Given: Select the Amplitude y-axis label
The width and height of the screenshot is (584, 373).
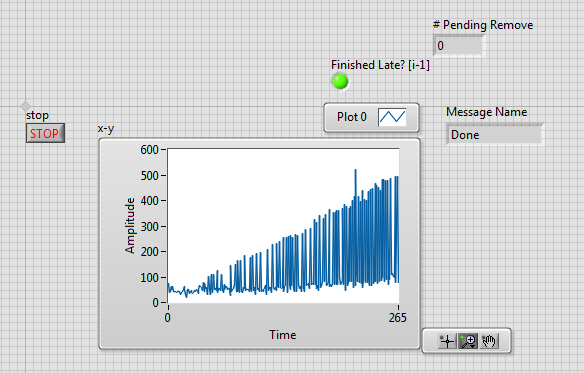Looking at the screenshot, I should pos(130,226).
